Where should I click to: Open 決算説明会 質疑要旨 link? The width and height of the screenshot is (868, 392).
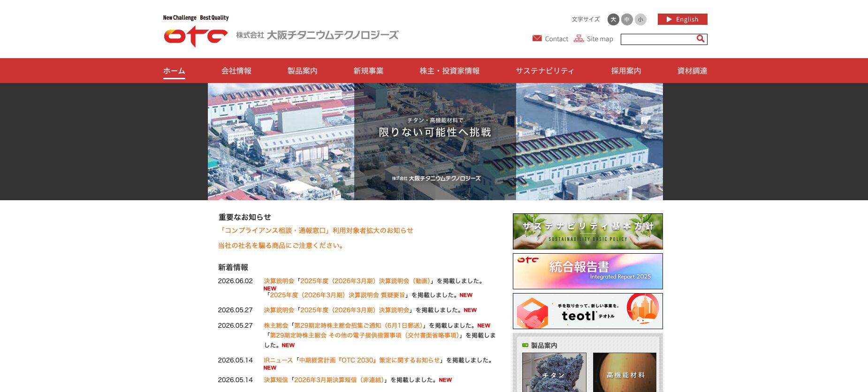pyautogui.click(x=337, y=295)
